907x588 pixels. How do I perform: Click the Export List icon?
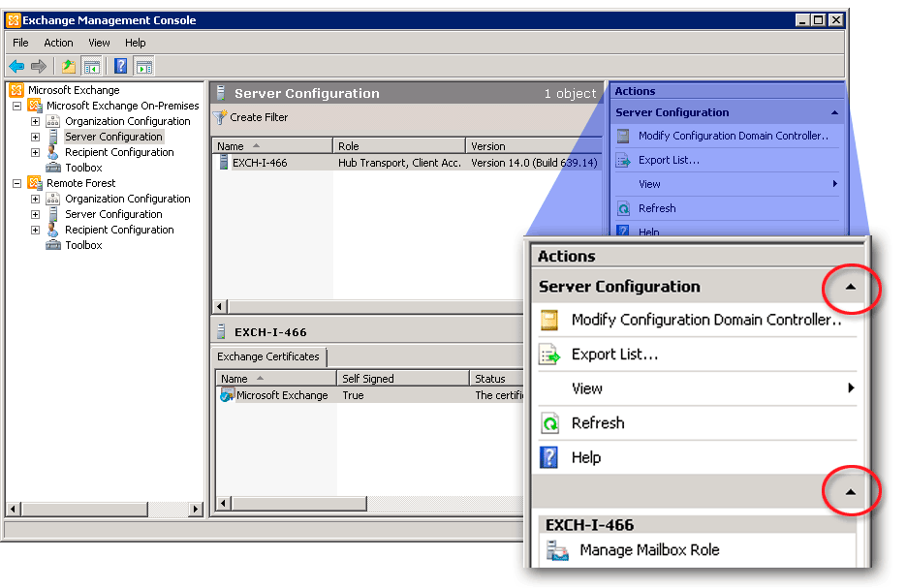[x=550, y=353]
